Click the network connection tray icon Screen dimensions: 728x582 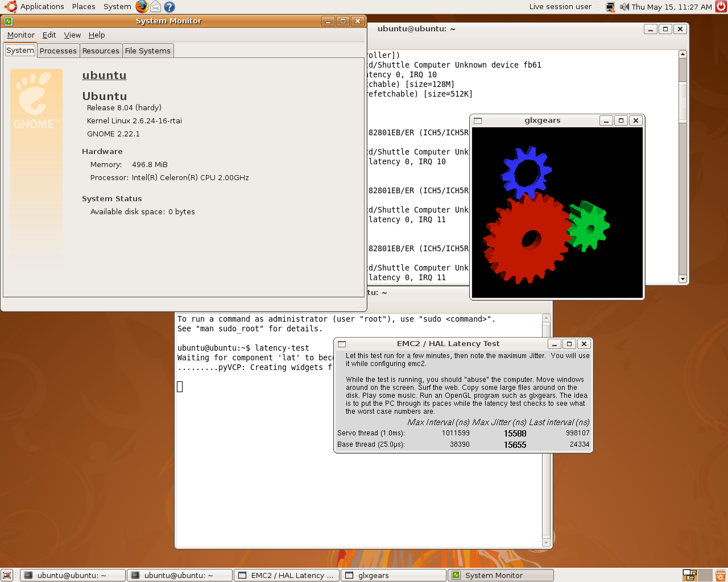coord(610,7)
